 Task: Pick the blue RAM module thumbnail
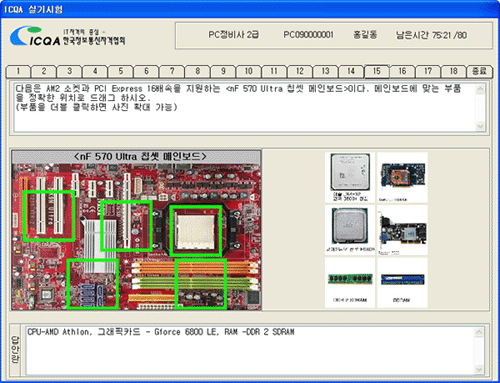pos(402,282)
